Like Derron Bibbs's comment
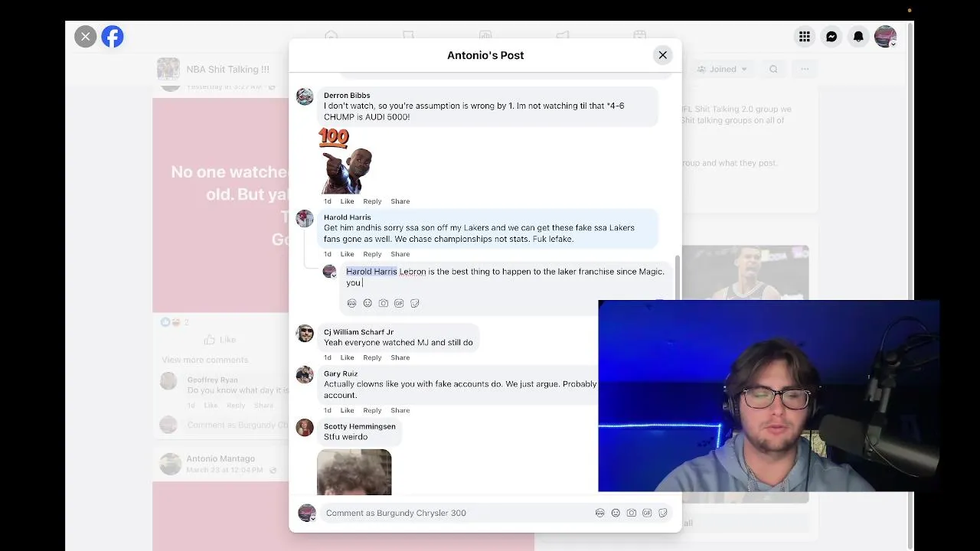This screenshot has width=980, height=551. (x=347, y=201)
